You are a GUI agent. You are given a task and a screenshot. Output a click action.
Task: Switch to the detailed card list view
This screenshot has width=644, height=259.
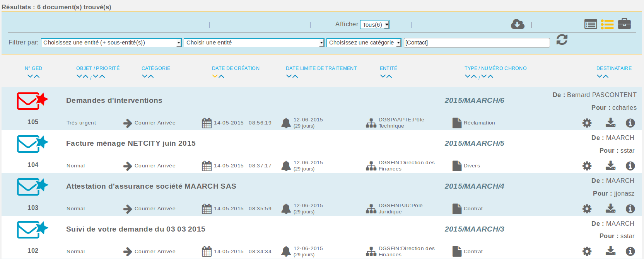[591, 24]
